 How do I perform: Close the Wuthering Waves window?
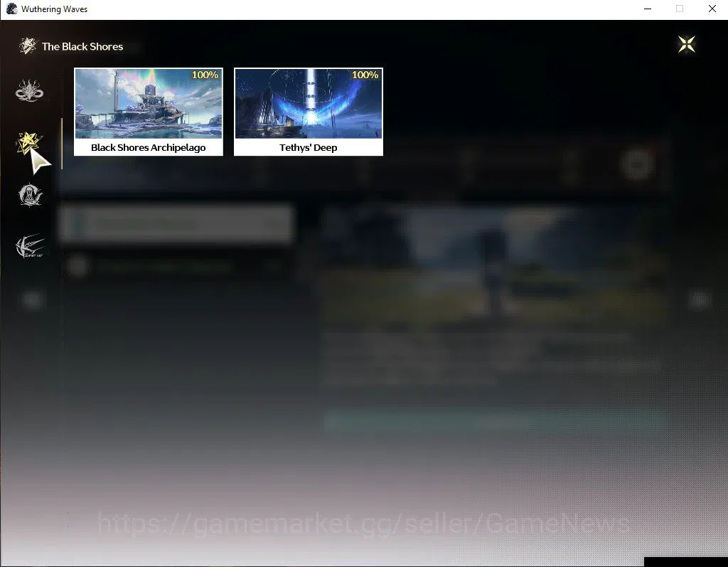click(x=712, y=9)
